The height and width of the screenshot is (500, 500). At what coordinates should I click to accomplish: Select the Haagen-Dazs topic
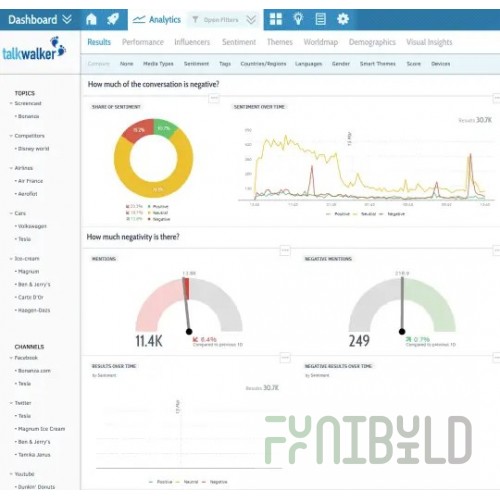pos(34,310)
